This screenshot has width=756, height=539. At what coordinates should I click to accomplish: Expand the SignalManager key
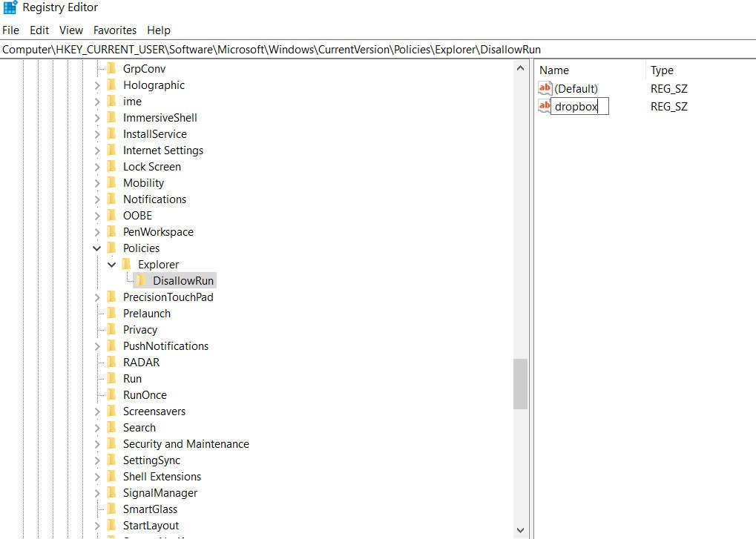[x=97, y=493]
